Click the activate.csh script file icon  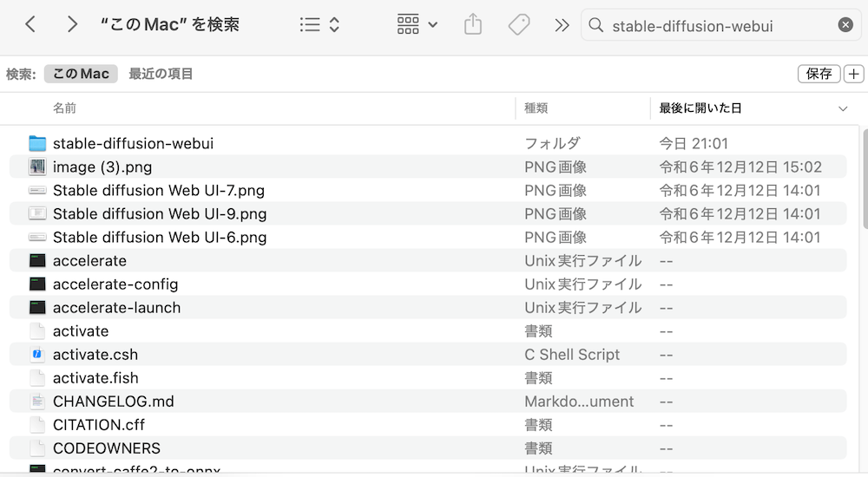pyautogui.click(x=37, y=355)
